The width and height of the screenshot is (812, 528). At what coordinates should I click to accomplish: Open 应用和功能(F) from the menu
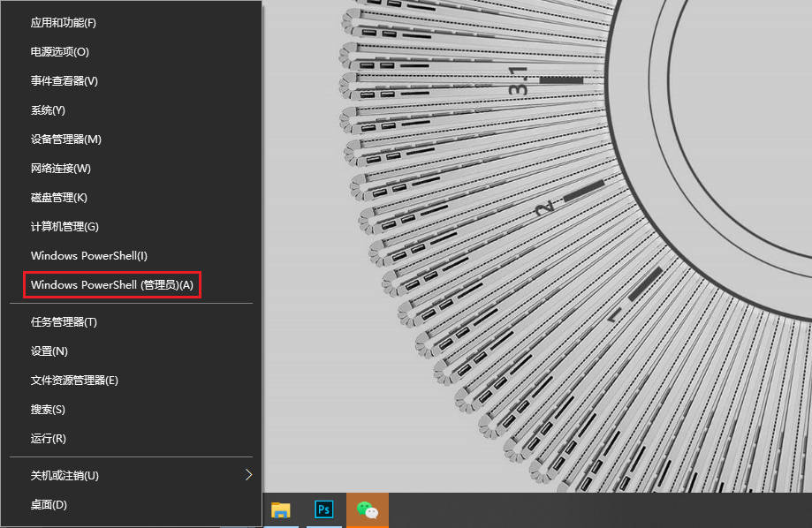pos(131,23)
